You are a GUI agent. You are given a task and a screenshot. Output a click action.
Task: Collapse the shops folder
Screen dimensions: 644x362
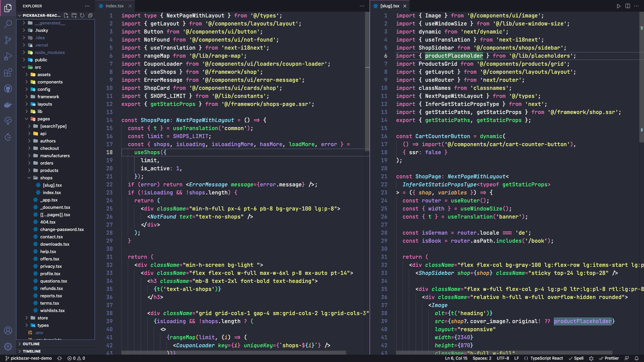click(46, 178)
